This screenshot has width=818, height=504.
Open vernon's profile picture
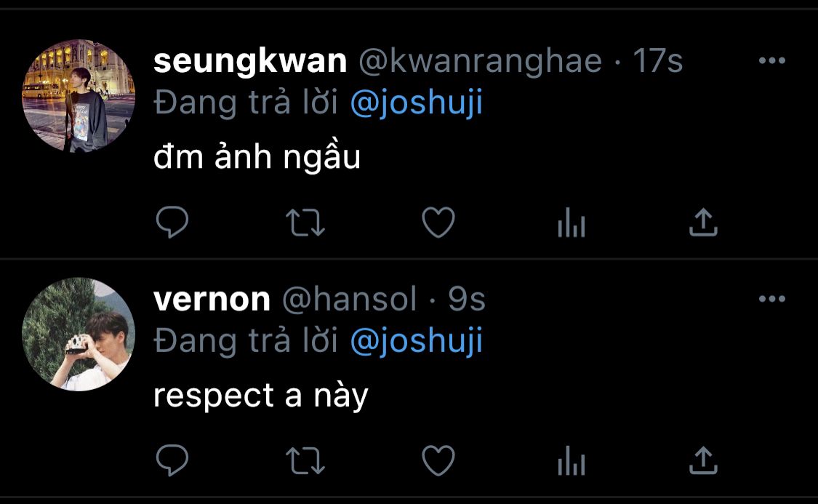click(79, 334)
